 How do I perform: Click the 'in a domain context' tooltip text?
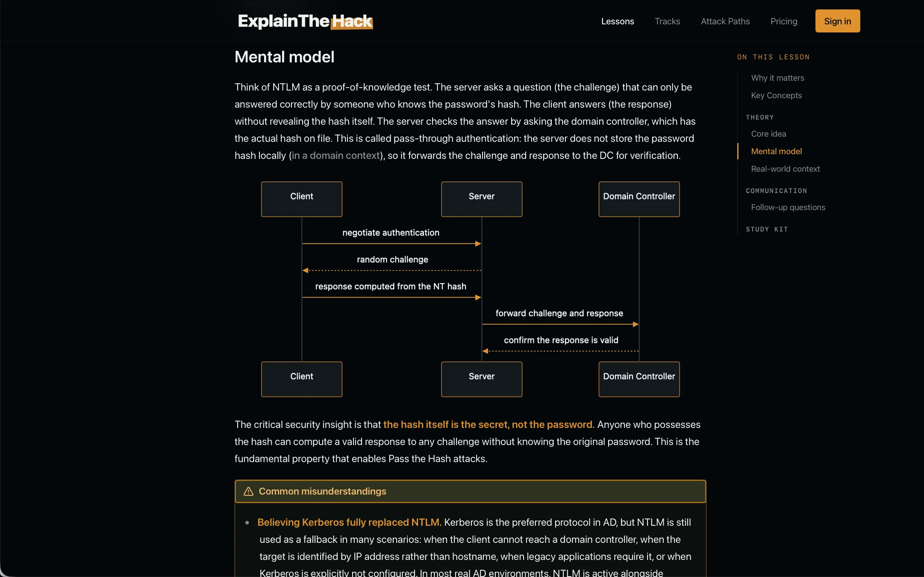[335, 155]
